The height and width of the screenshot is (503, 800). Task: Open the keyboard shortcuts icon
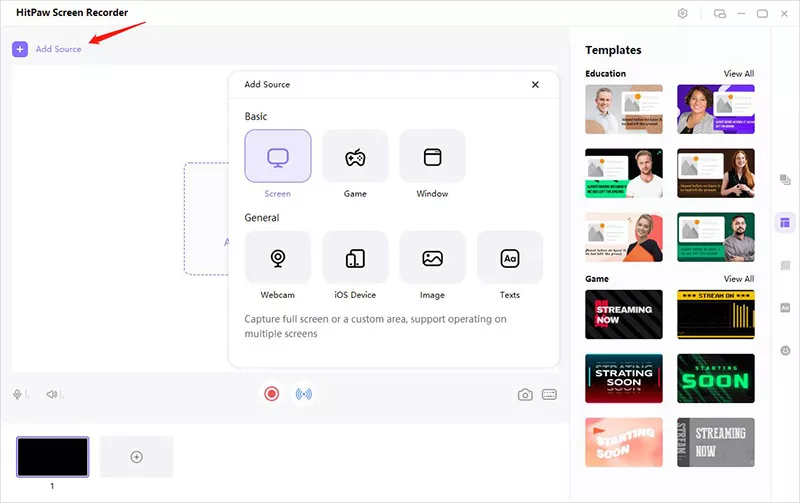click(549, 395)
